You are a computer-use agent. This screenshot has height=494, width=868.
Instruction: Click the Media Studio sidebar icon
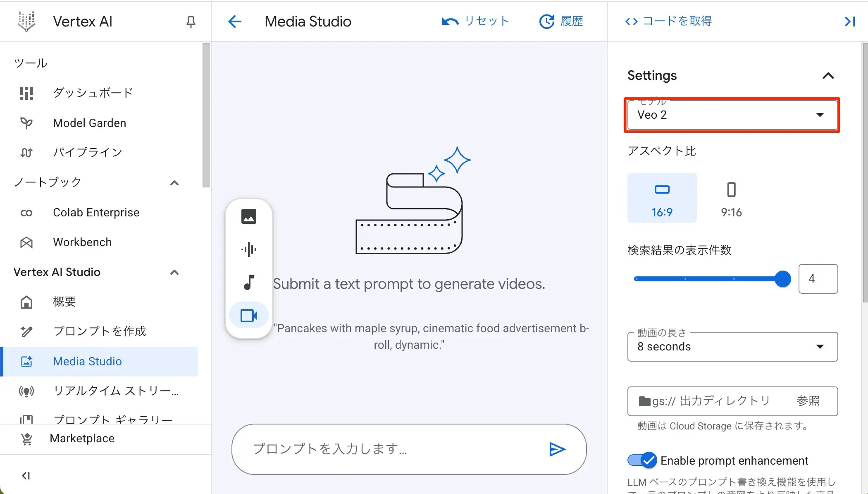pos(26,361)
